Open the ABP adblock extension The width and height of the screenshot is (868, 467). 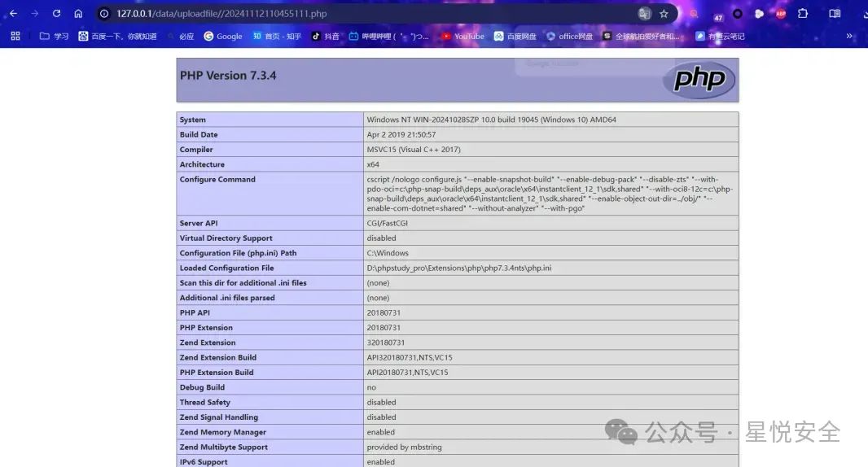tap(781, 14)
